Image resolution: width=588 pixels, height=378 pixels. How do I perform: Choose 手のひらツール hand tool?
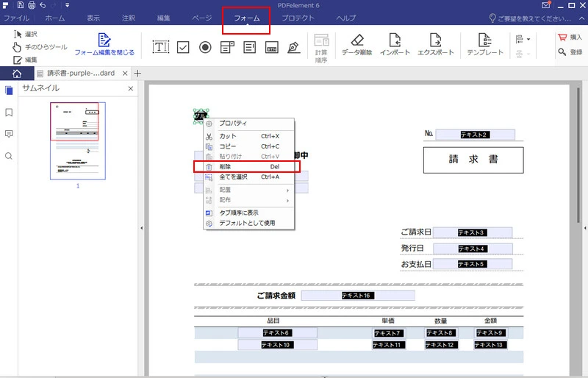tap(40, 47)
